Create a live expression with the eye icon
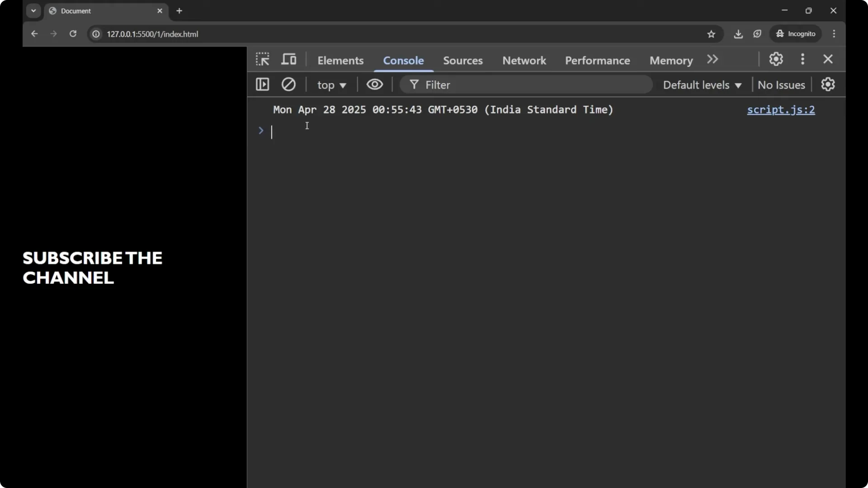Viewport: 868px width, 488px height. point(375,84)
